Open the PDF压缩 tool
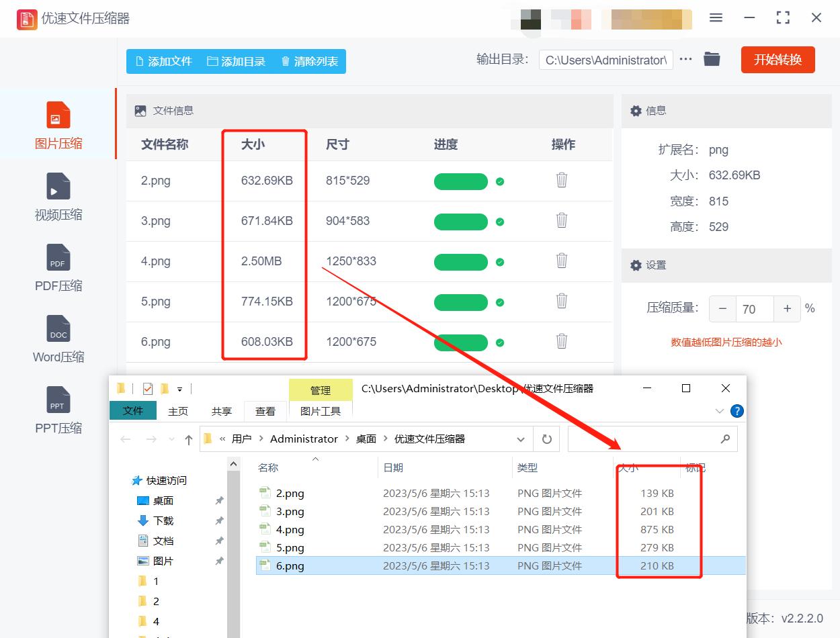This screenshot has width=840, height=638. (58, 257)
